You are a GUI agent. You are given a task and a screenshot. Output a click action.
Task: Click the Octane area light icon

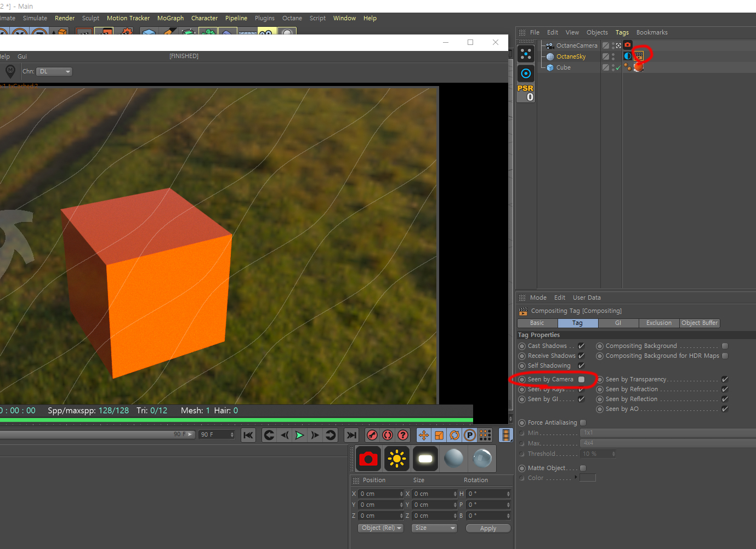pyautogui.click(x=425, y=459)
